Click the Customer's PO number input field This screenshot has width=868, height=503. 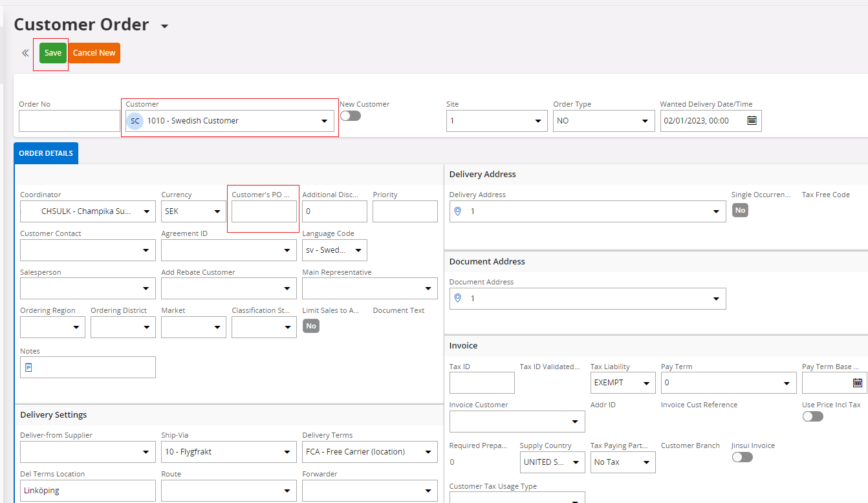coord(264,211)
